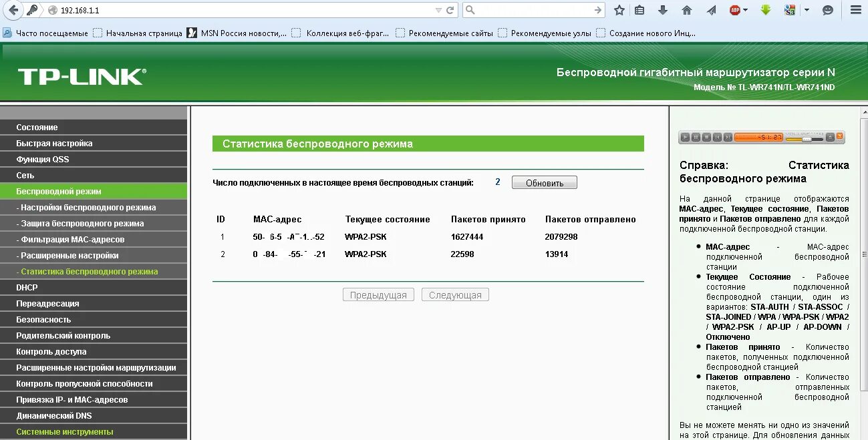The width and height of the screenshot is (868, 440).
Task: Click the TP-LINK logo
Action: click(82, 77)
